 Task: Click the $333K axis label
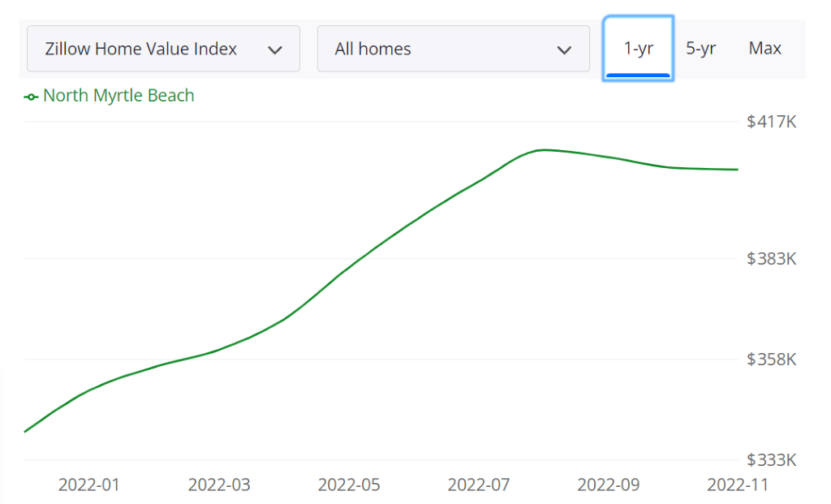click(x=771, y=459)
